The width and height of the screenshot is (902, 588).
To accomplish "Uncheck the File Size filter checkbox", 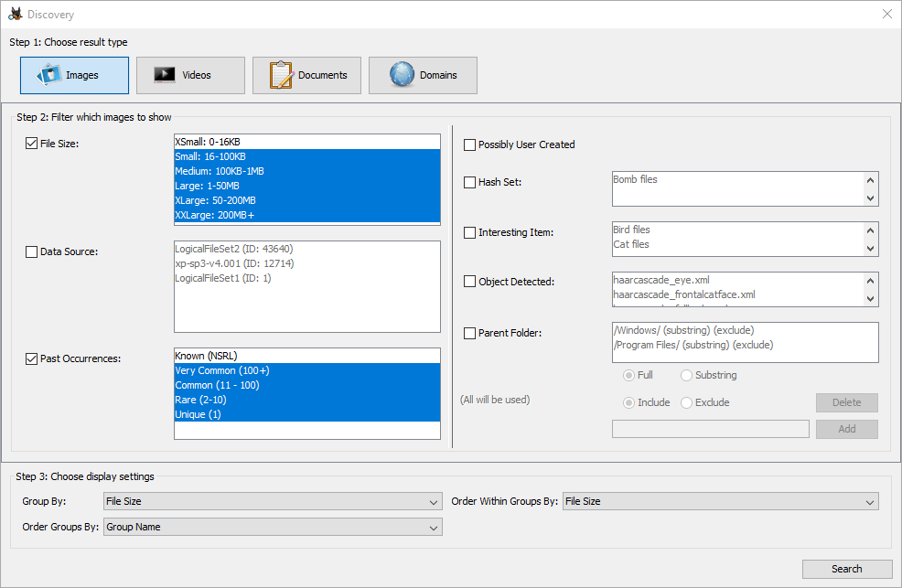I will pos(32,143).
